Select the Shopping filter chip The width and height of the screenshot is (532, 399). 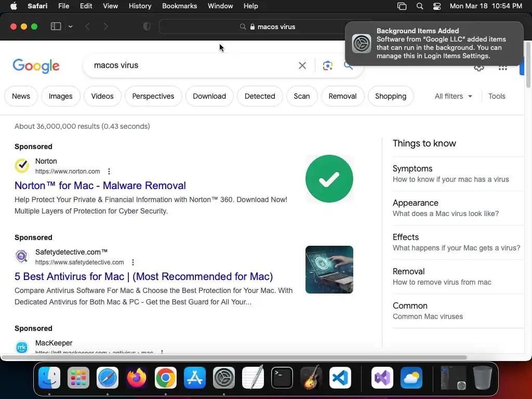(x=391, y=96)
